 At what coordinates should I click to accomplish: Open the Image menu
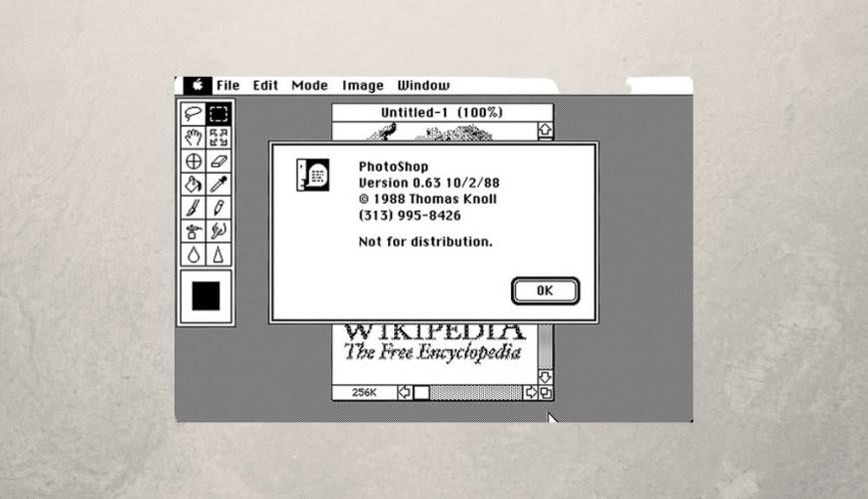[x=362, y=85]
